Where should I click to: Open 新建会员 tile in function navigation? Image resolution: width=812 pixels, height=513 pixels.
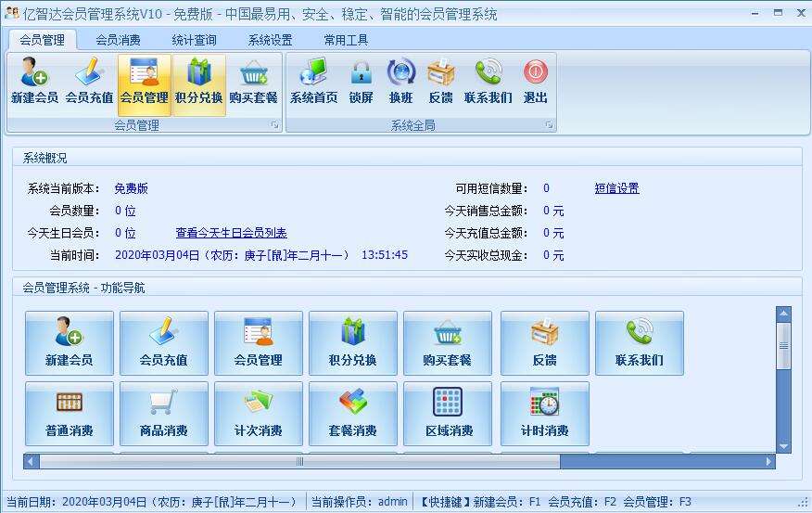click(x=69, y=343)
